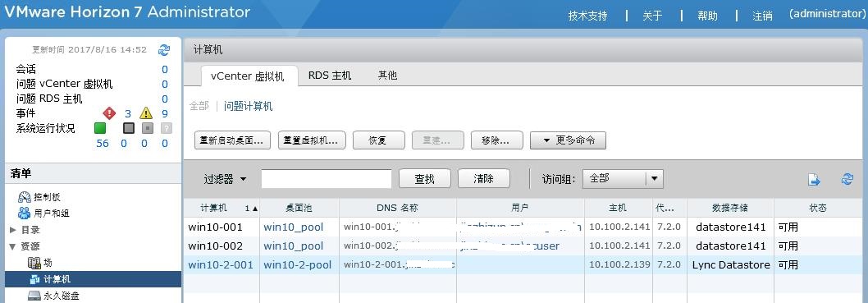The height and width of the screenshot is (303, 868).
Task: Sort by the 数据存储 column header
Action: [x=730, y=208]
